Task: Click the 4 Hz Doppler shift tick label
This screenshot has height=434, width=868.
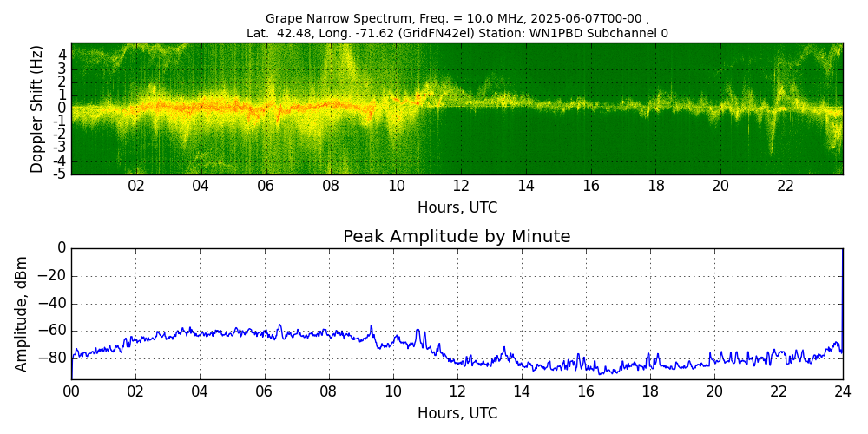Action: [x=62, y=55]
